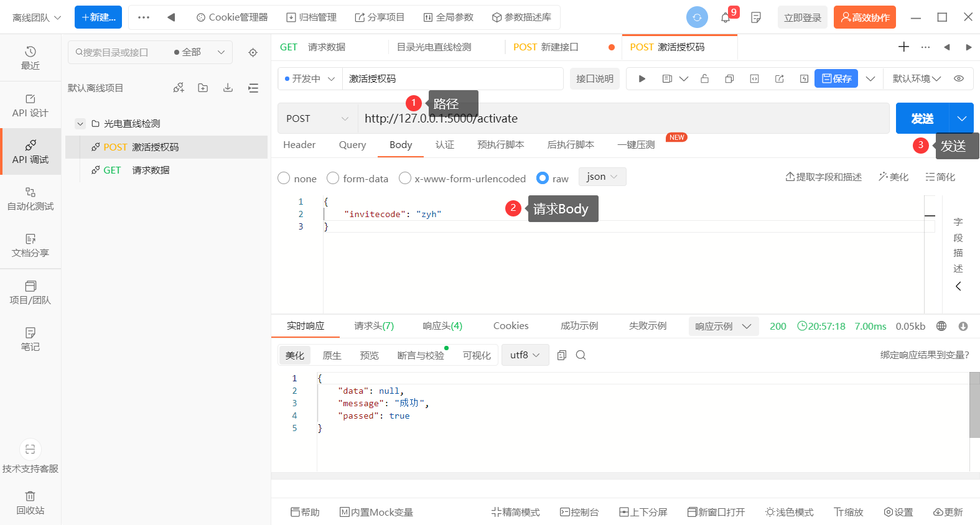Expand the dropdown arrow beside 发送
The image size is (980, 525).
[961, 118]
